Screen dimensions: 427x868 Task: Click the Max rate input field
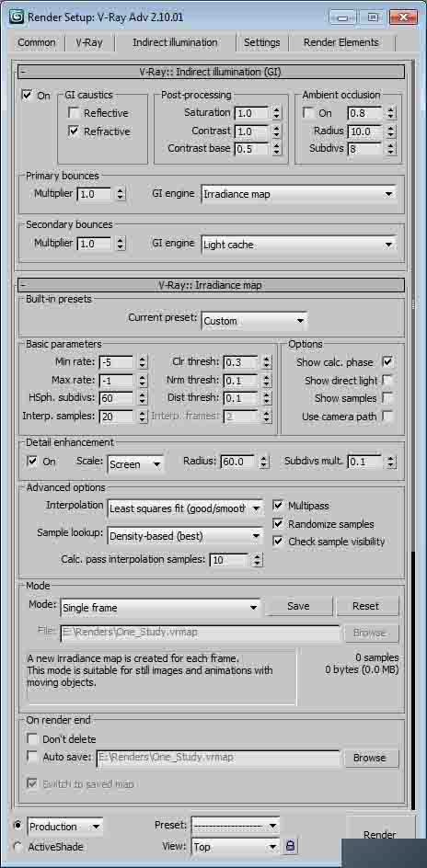[x=117, y=381]
